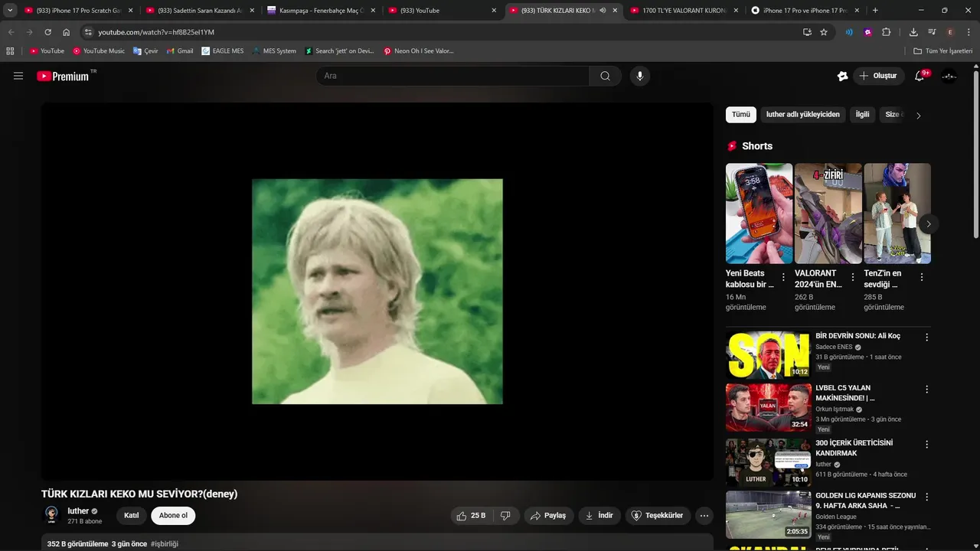This screenshot has width=980, height=551.
Task: Share the video with Paylaş
Action: pyautogui.click(x=548, y=516)
